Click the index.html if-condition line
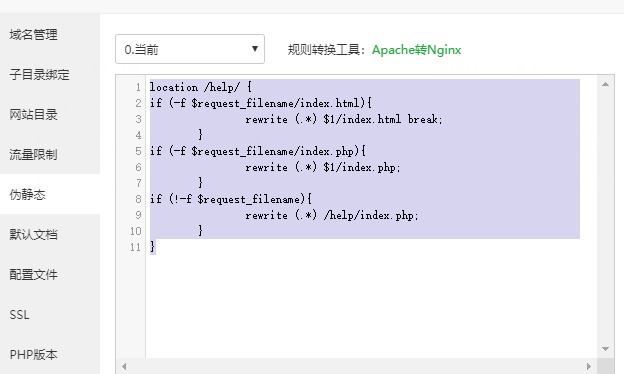 [x=261, y=103]
